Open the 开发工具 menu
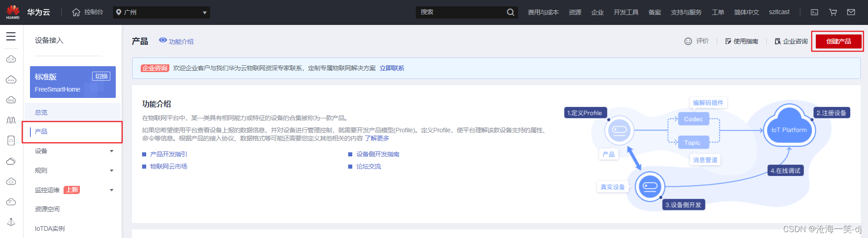The width and height of the screenshot is (868, 238). [626, 12]
